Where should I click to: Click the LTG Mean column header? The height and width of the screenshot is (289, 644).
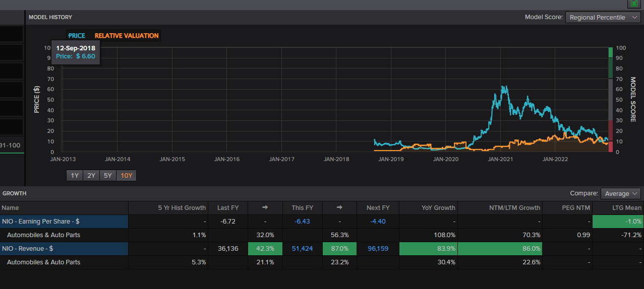click(x=618, y=208)
